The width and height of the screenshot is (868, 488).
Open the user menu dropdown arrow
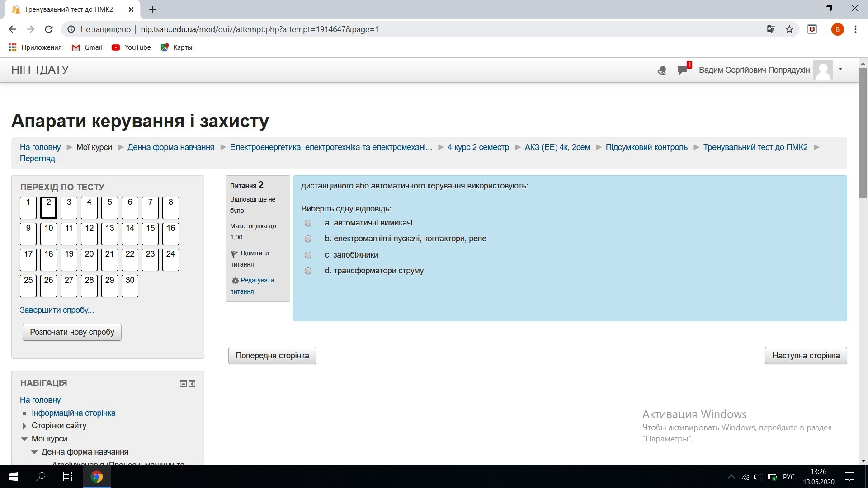[x=840, y=69]
